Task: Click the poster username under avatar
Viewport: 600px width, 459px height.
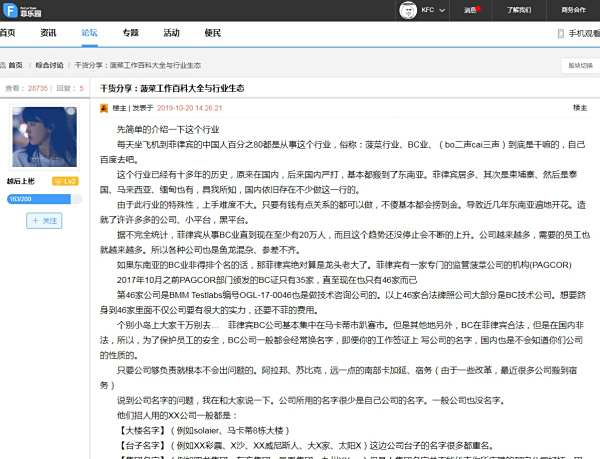Action: pos(21,181)
